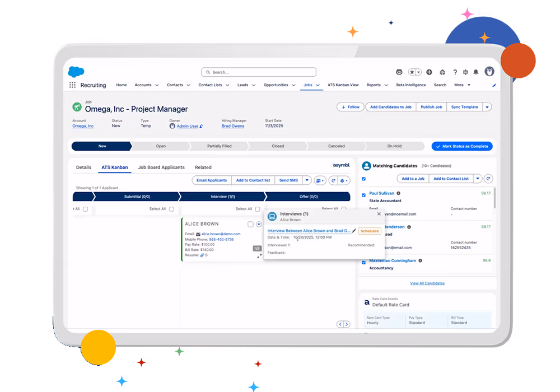Image resolution: width=560 pixels, height=392 pixels.
Task: Uncheck Paul Sullivan candidate checkbox
Action: pyautogui.click(x=363, y=195)
